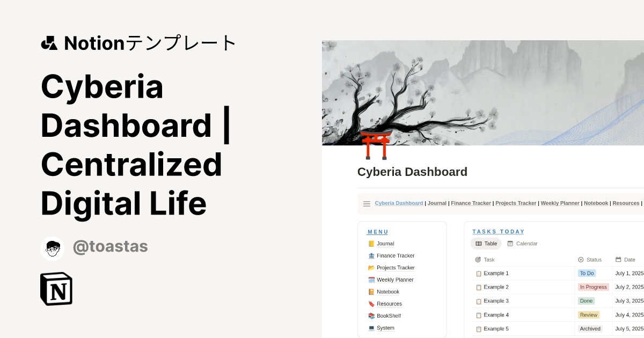The width and height of the screenshot is (644, 338).
Task: Click the BookShelf books icon
Action: click(x=371, y=315)
